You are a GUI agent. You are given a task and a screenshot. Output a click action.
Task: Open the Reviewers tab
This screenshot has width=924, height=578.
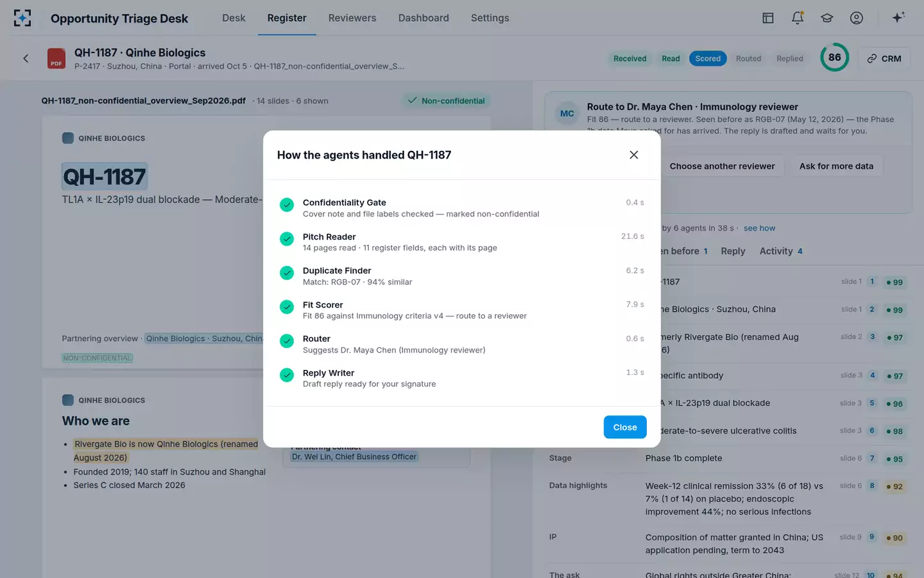click(352, 18)
